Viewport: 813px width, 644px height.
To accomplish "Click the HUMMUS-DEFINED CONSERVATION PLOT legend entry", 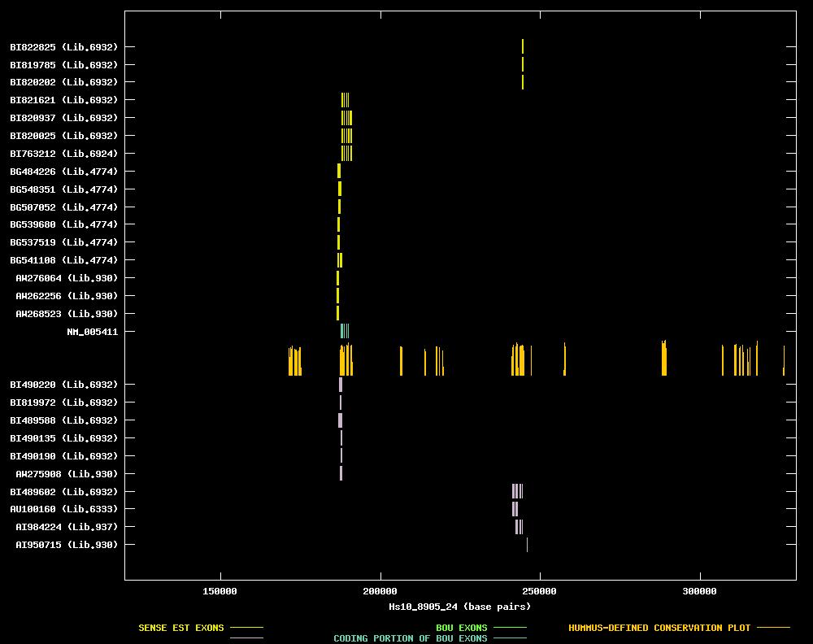I will [659, 628].
